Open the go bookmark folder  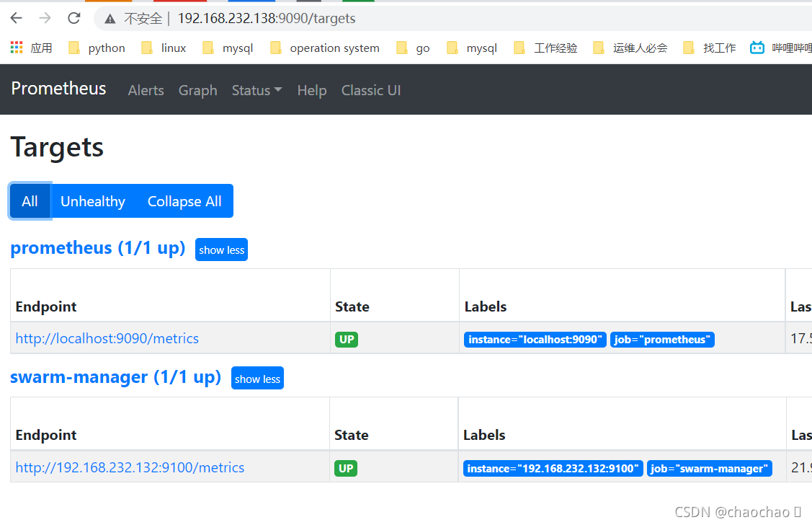click(413, 48)
